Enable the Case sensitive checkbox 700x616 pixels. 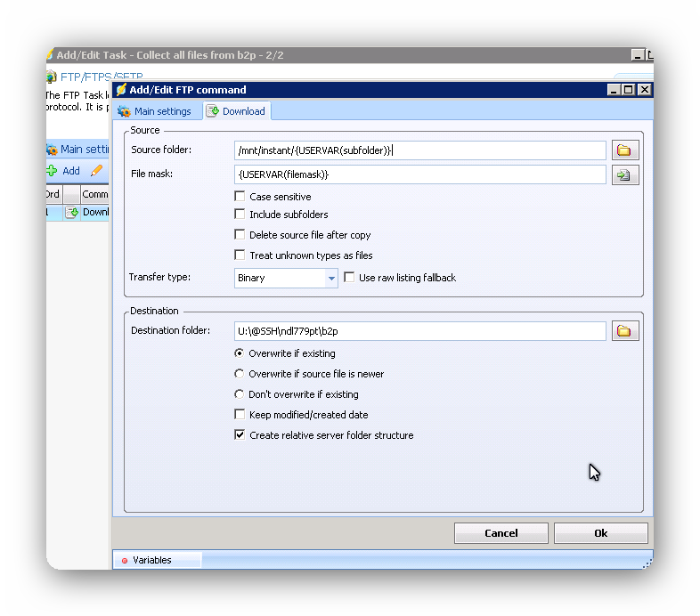click(x=240, y=197)
